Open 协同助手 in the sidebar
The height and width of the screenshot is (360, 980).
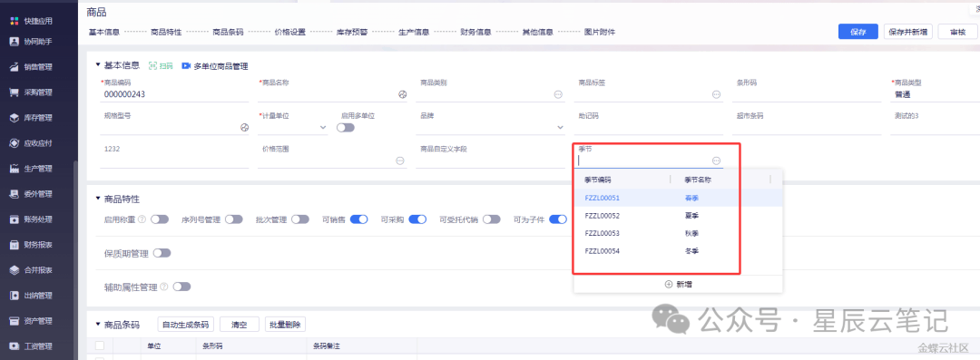point(31,42)
